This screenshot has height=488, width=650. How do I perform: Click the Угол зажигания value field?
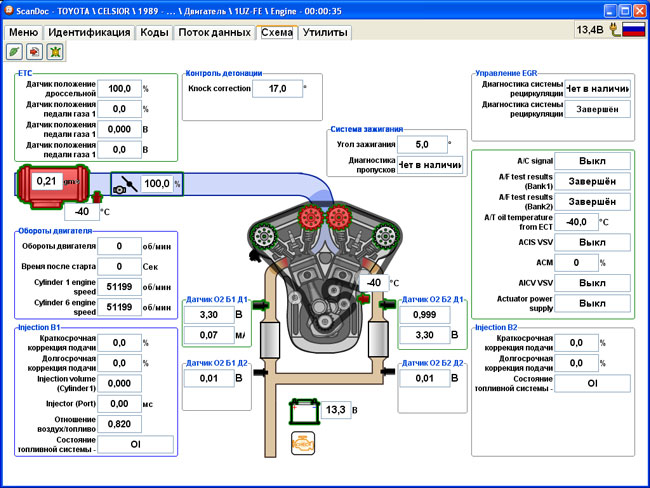[x=421, y=144]
